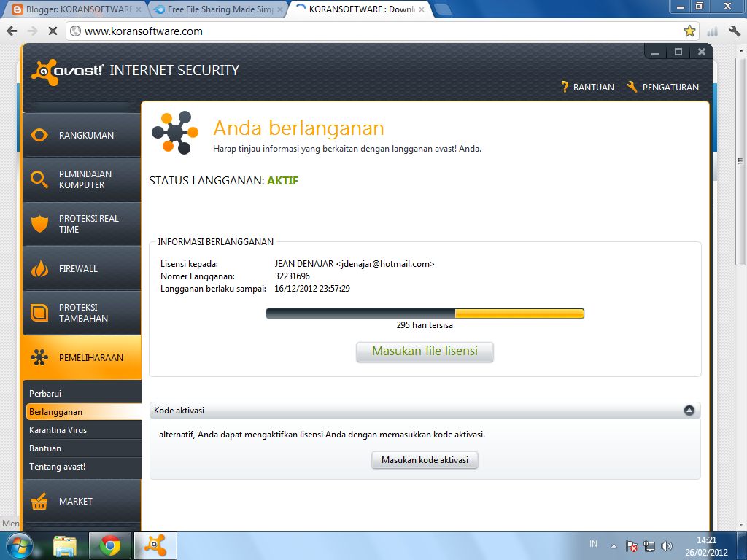Click page icon in address bar

point(75,31)
